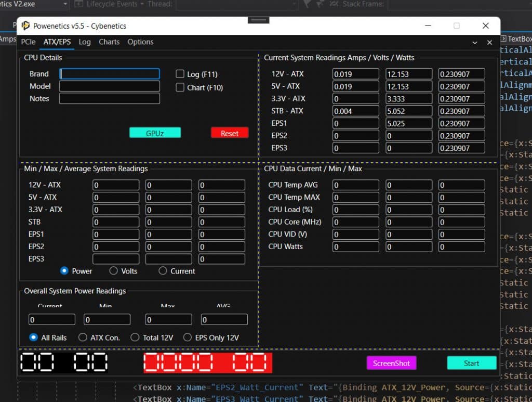Click the first 12V - ATX Min/Max/Average field
532x402 pixels.
pyautogui.click(x=116, y=185)
